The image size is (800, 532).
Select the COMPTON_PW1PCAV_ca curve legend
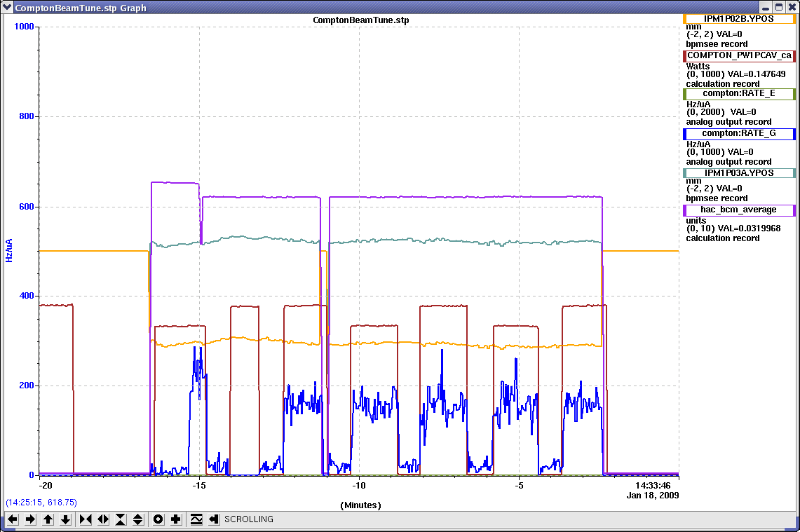coord(739,55)
